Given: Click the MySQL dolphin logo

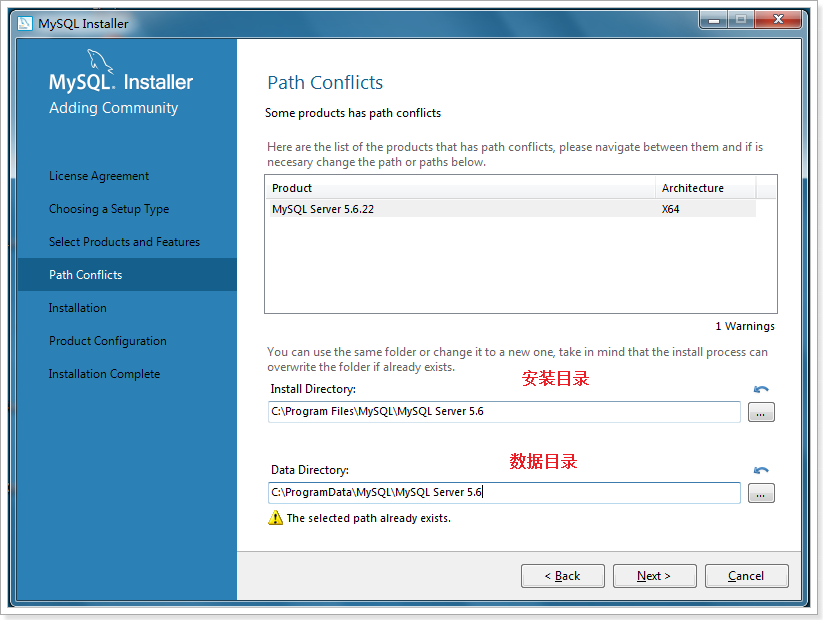Looking at the screenshot, I should 100,62.
